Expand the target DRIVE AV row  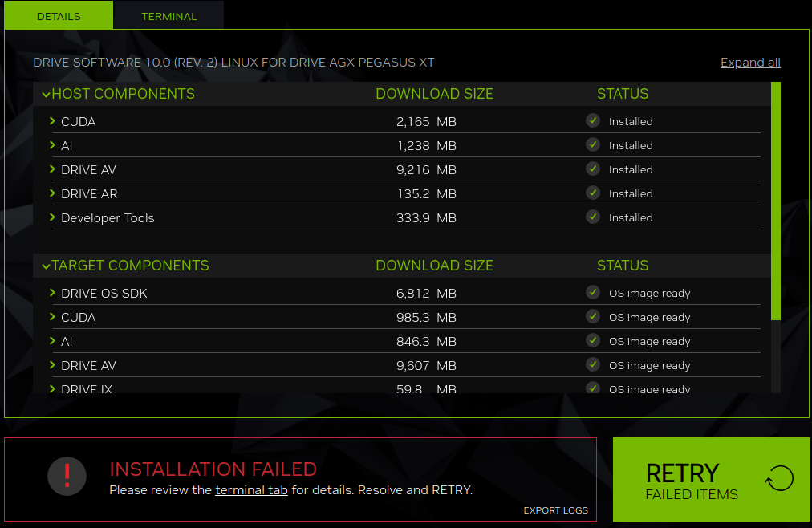click(x=52, y=365)
